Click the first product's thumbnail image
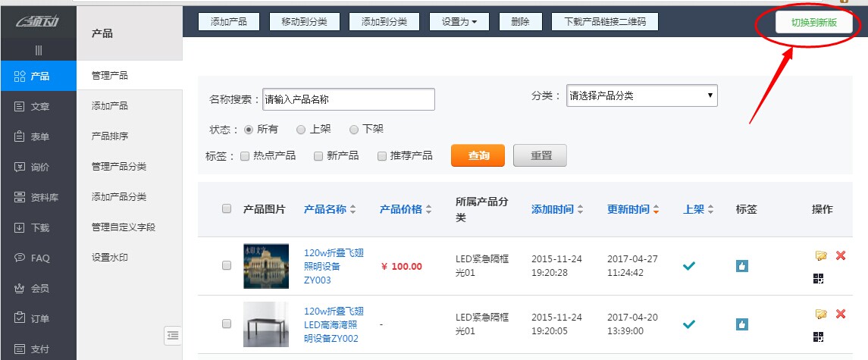This screenshot has height=360, width=868. (x=265, y=266)
